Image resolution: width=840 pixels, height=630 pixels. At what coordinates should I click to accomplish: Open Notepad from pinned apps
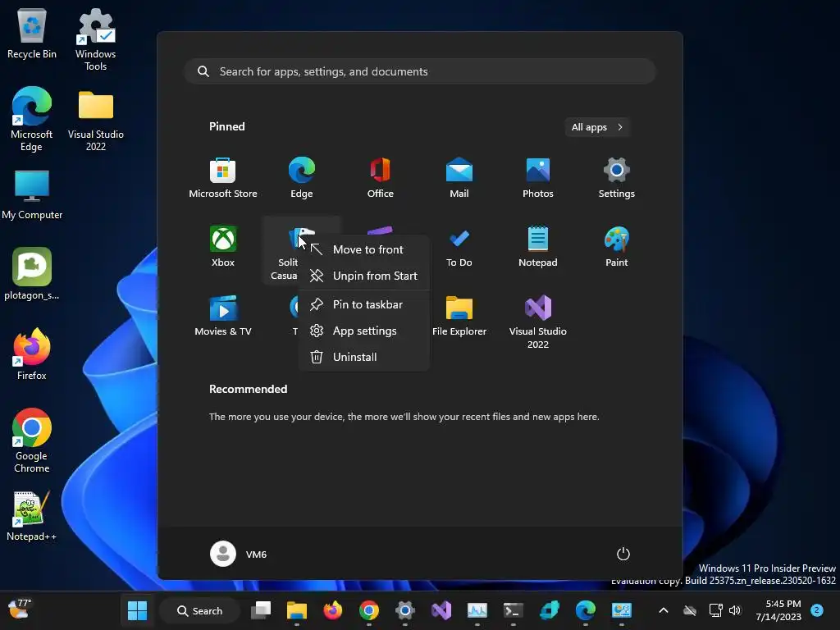(538, 248)
